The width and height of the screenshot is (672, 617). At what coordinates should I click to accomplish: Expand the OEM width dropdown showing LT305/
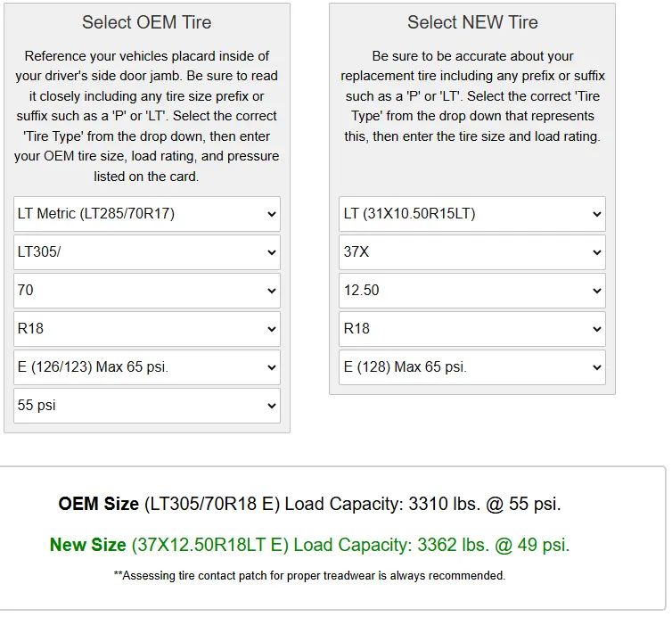(x=147, y=252)
